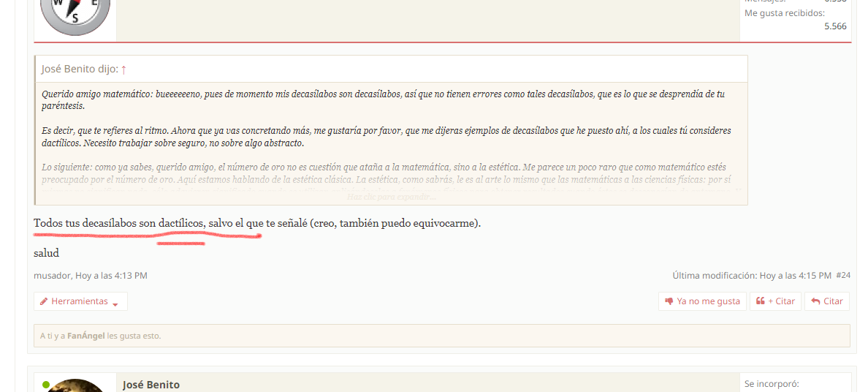Click the Última modificación timestamp text
The width and height of the screenshot is (868, 392).
(751, 276)
